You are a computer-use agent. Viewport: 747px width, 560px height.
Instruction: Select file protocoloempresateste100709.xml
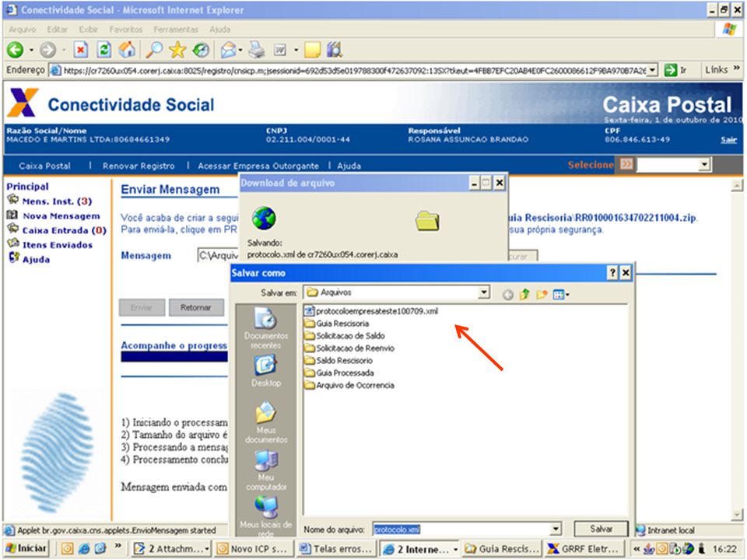click(x=371, y=311)
